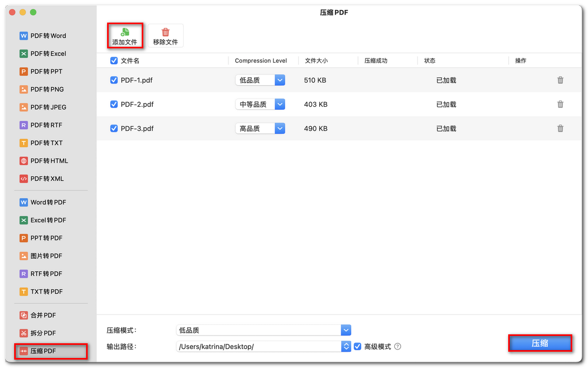Open the 压缩模式 dropdown
The image size is (588, 368).
(x=345, y=330)
